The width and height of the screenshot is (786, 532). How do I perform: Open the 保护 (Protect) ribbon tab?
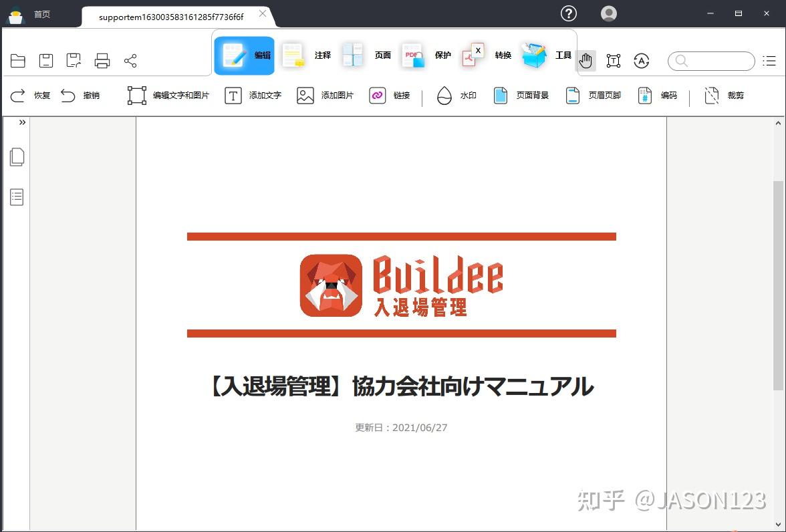426,55
